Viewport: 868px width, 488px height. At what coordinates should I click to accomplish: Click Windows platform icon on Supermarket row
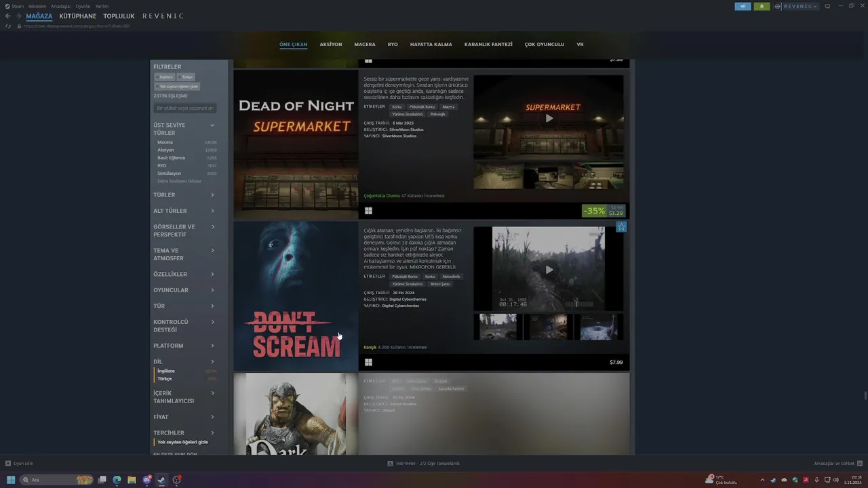tap(368, 211)
